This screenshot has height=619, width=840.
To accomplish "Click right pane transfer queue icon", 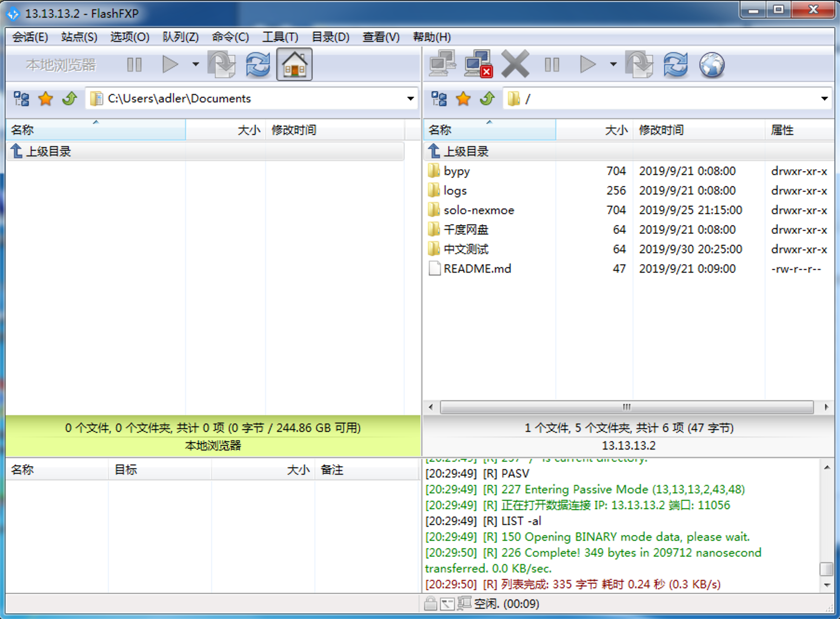I will (x=640, y=65).
